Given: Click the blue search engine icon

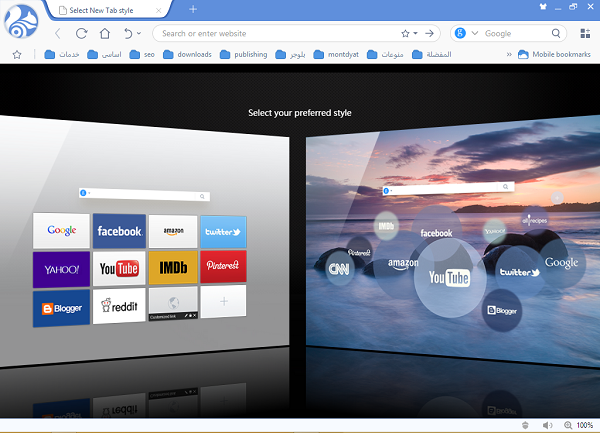Looking at the screenshot, I should (460, 33).
